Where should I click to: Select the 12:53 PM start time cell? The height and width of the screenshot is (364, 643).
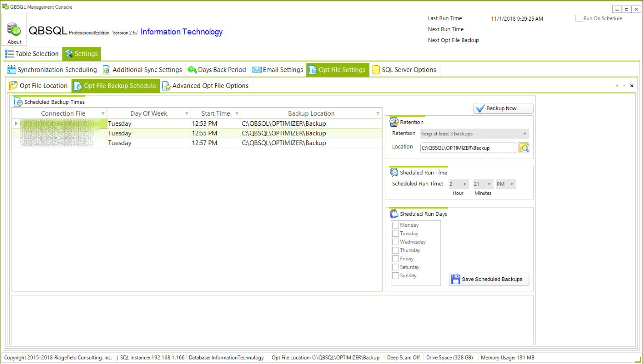[x=215, y=123]
